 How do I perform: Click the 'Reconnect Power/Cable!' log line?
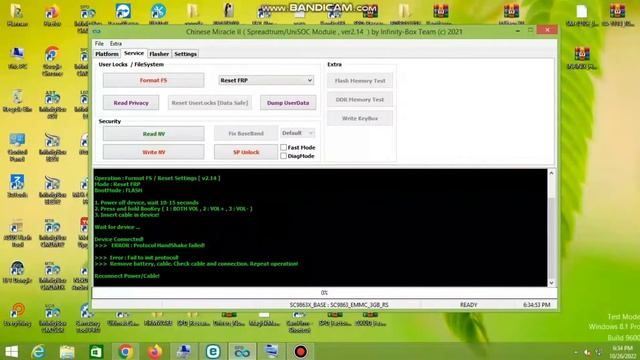coord(127,276)
